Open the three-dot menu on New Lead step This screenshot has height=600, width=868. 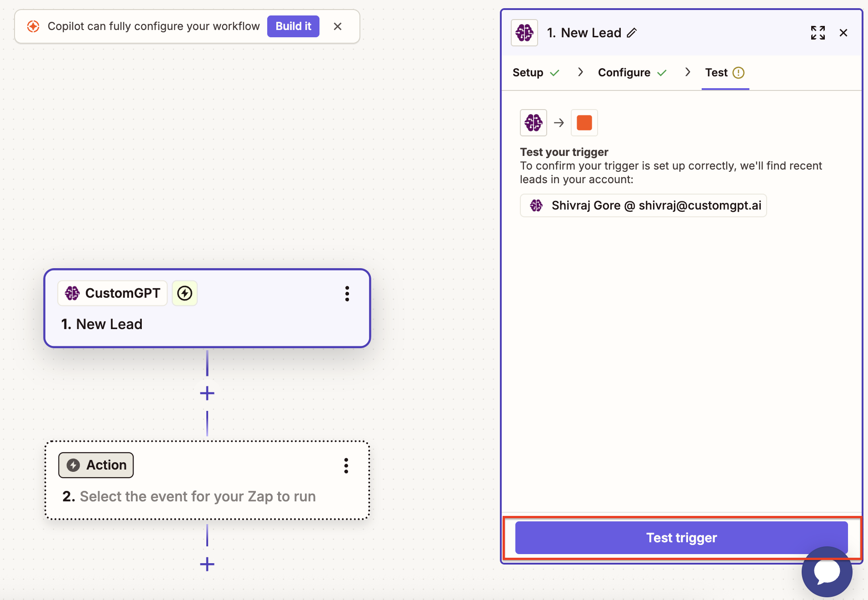point(347,294)
